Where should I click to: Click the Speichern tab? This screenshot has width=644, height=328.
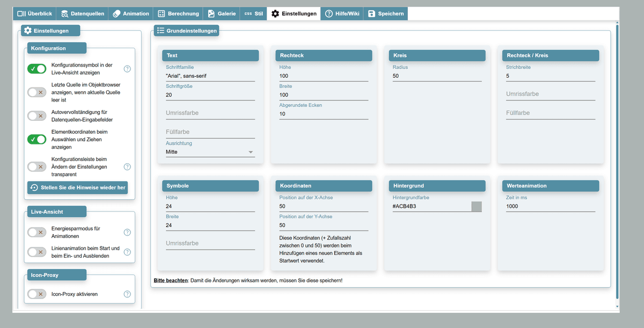click(x=386, y=13)
